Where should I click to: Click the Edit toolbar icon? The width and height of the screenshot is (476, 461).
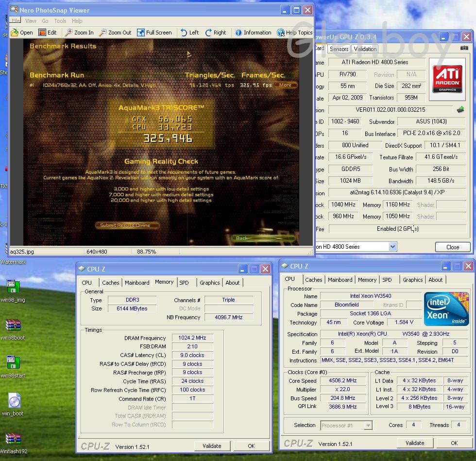click(43, 33)
